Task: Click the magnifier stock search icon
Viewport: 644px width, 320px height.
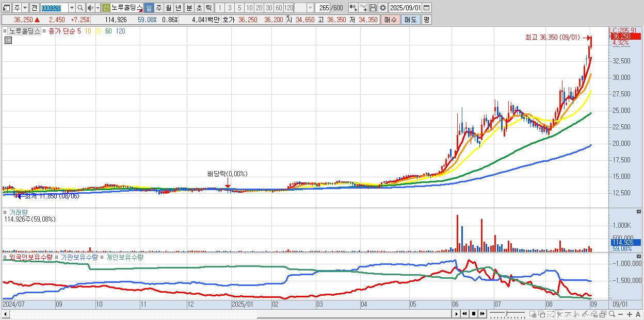Action: click(x=81, y=8)
